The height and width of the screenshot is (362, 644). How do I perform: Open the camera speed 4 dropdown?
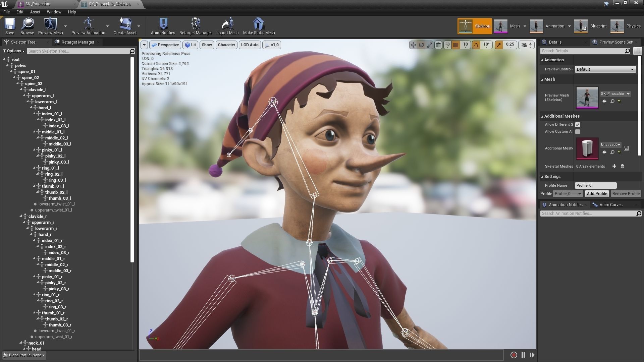tap(526, 45)
